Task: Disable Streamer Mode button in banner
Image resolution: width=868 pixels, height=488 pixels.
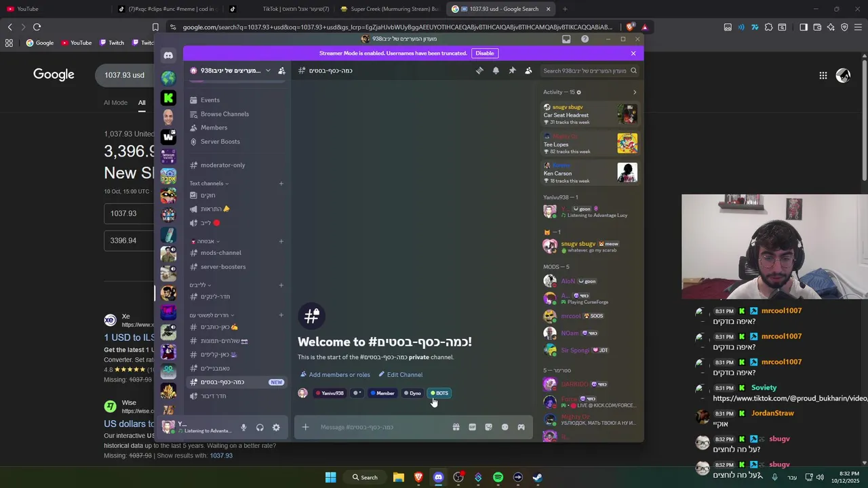Action: click(x=485, y=53)
